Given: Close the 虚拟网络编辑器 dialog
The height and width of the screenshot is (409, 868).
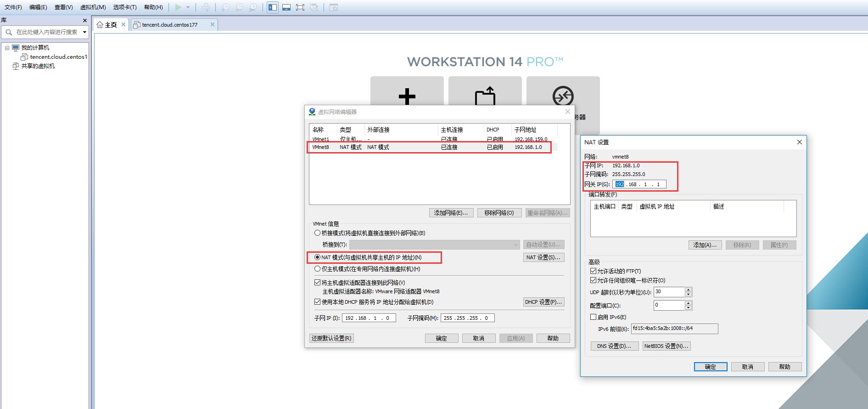Looking at the screenshot, I should 568,112.
